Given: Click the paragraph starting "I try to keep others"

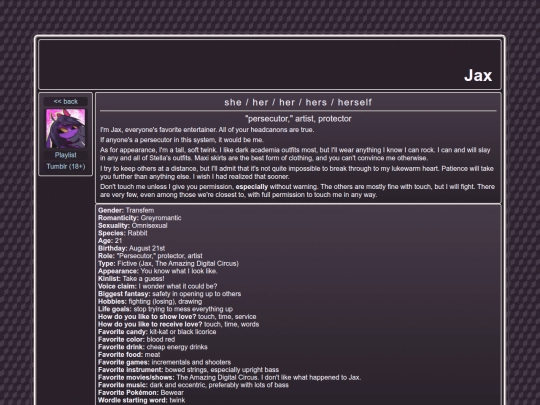Looking at the screenshot, I should tap(297, 173).
